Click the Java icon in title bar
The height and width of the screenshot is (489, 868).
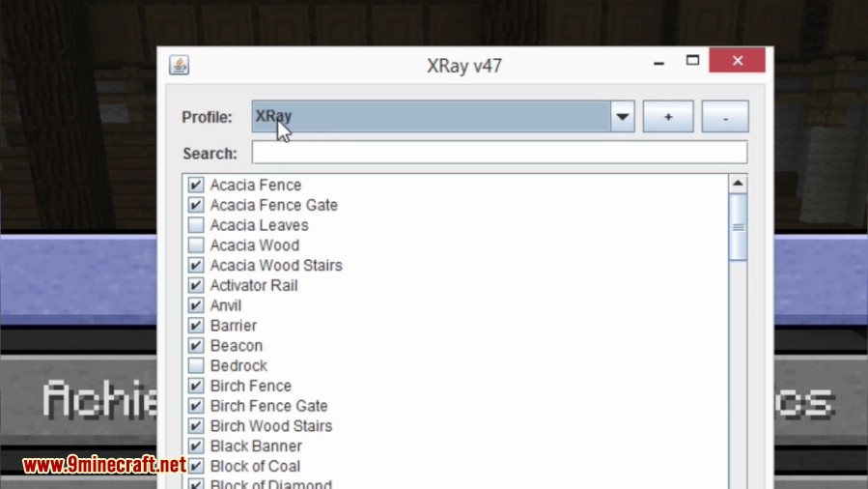pyautogui.click(x=179, y=65)
